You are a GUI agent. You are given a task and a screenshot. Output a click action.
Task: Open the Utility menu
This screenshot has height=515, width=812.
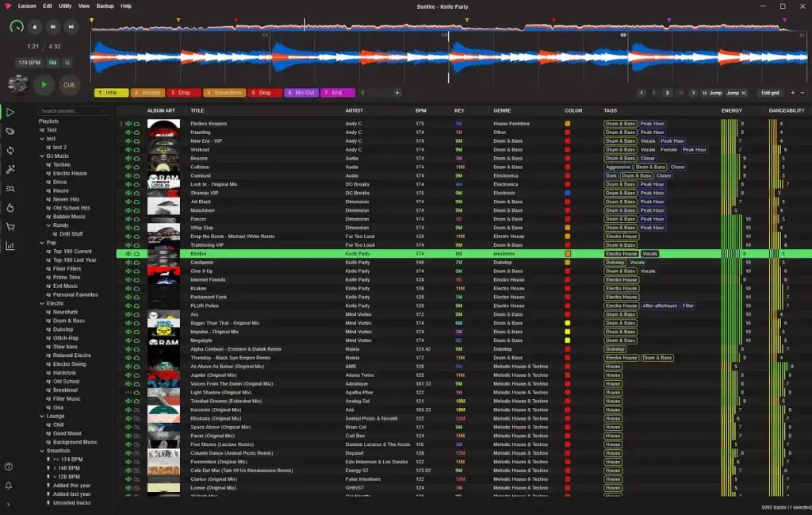65,6
